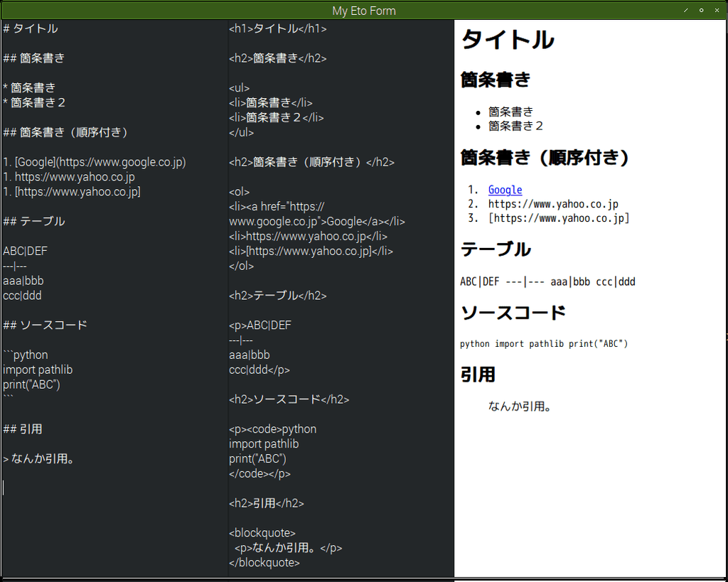This screenshot has height=582, width=728.
Task: Click the 'My Eto Form' title bar text
Action: pyautogui.click(x=364, y=11)
